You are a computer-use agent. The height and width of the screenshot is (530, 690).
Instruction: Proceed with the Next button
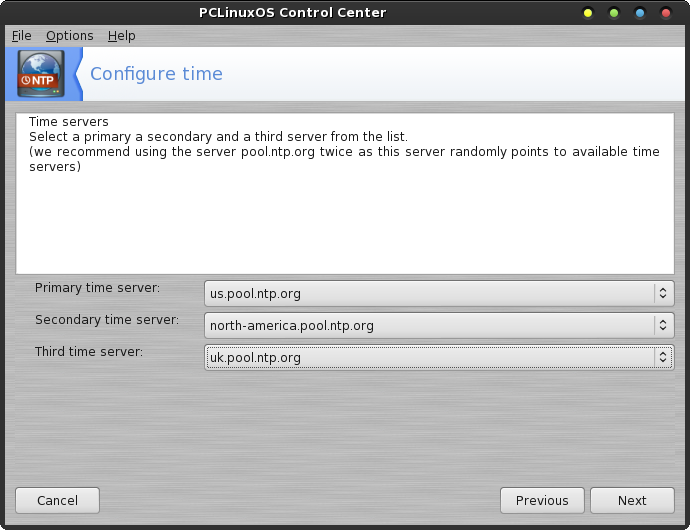tap(632, 501)
